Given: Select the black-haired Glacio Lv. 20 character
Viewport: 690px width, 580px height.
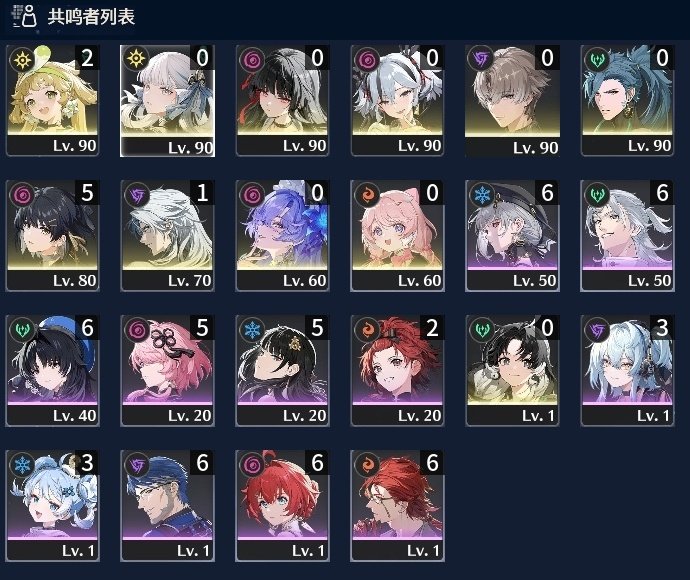Looking at the screenshot, I should 283,371.
